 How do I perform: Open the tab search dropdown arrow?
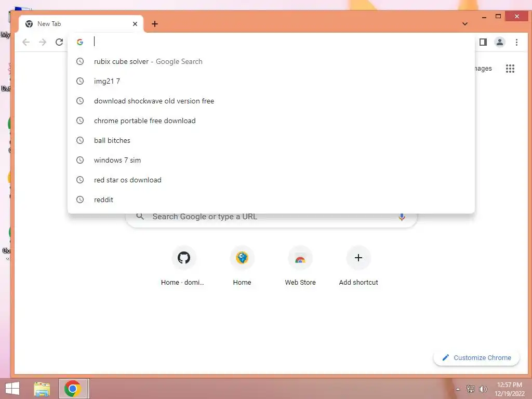tap(465, 24)
